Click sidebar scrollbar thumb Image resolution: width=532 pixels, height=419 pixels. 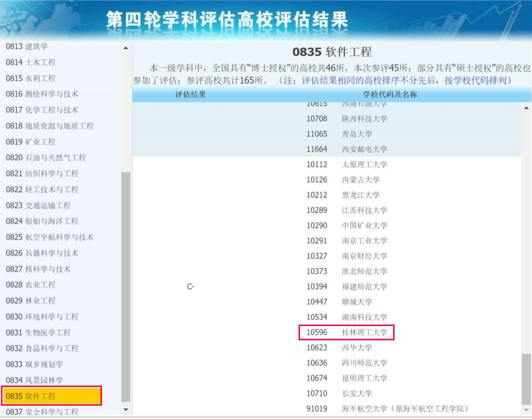[x=126, y=287]
